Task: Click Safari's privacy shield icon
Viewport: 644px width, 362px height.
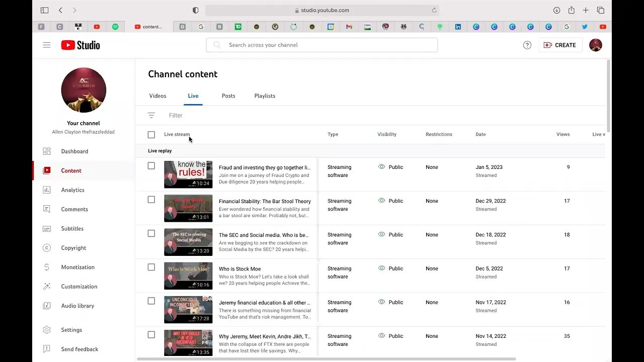Action: (196, 10)
